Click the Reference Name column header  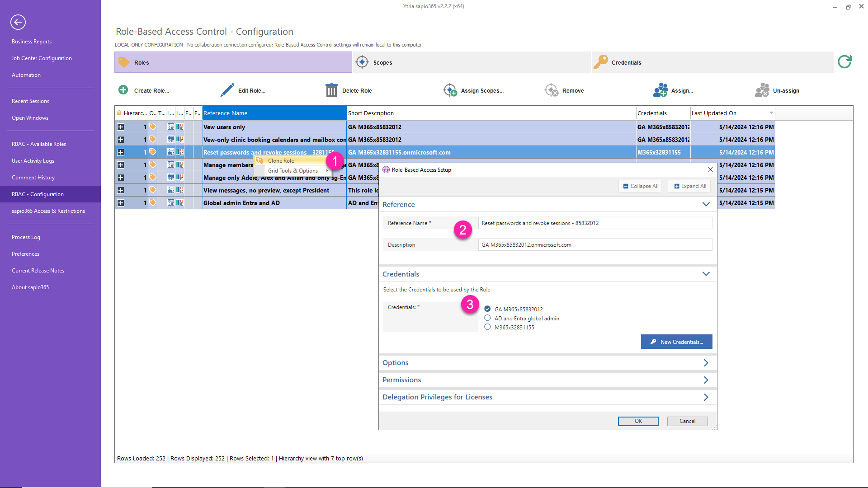[274, 113]
